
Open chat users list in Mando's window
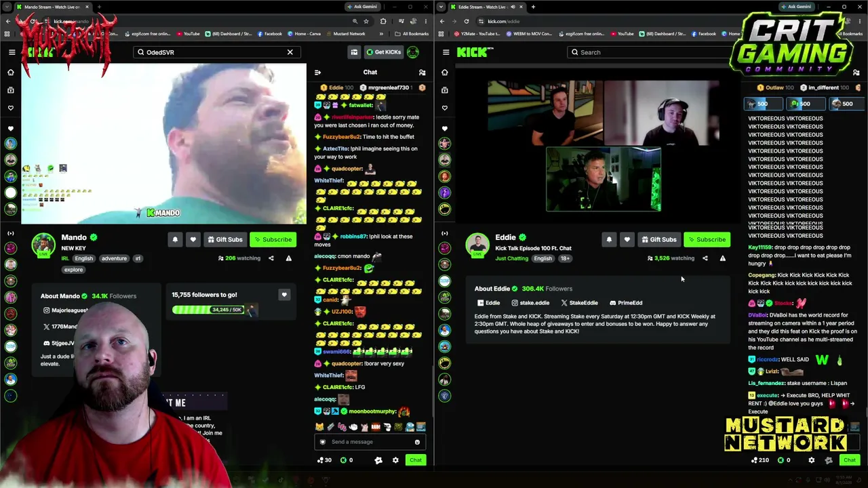coord(422,73)
